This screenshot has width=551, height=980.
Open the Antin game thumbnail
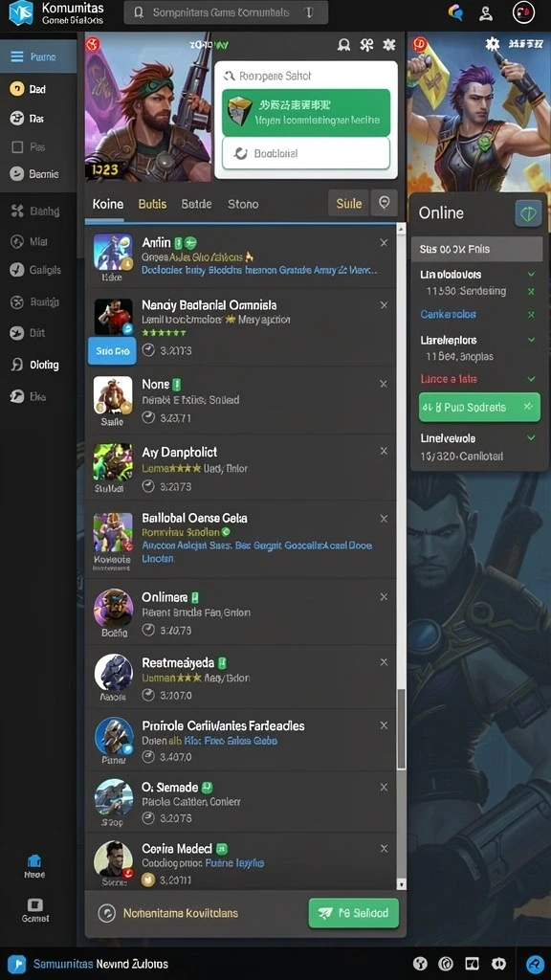click(x=113, y=252)
